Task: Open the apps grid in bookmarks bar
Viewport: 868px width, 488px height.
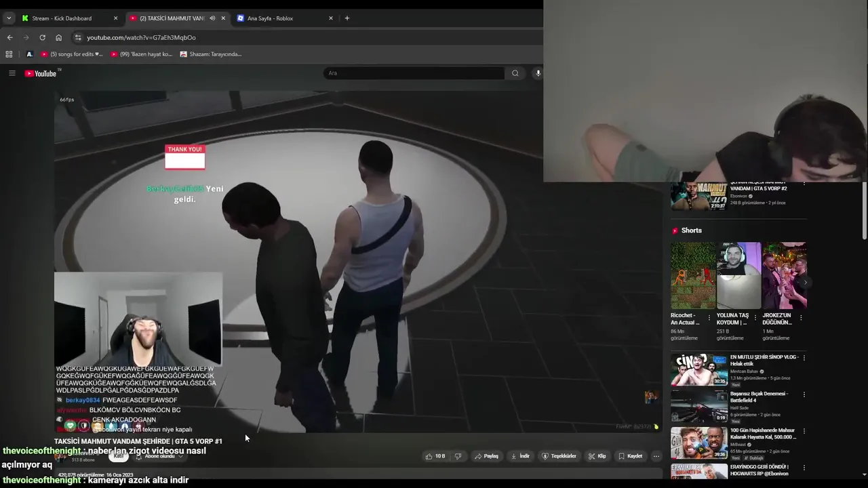Action: [9, 54]
